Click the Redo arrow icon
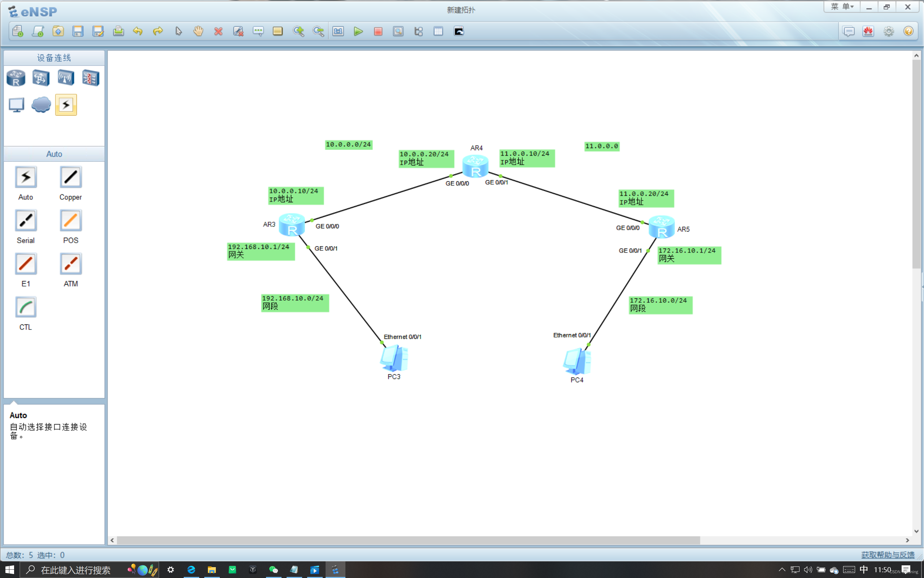This screenshot has height=578, width=924. click(158, 31)
